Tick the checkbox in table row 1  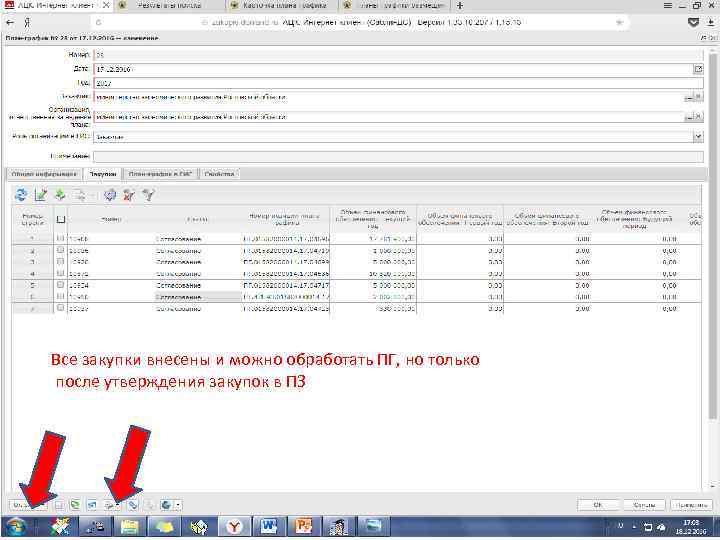coord(60,238)
